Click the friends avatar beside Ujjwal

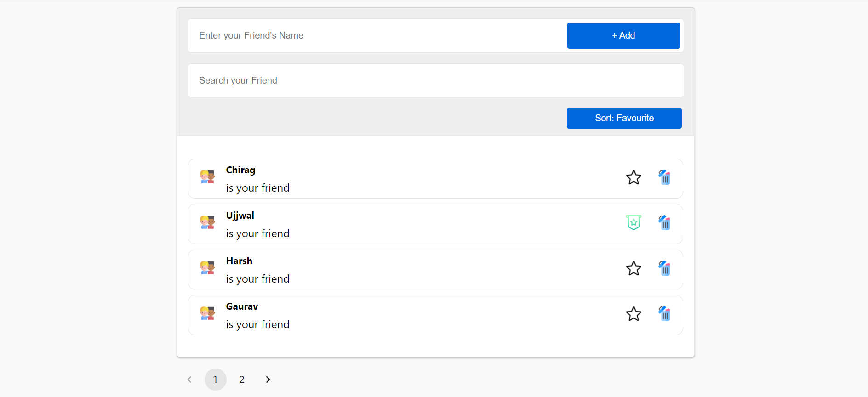point(207,222)
